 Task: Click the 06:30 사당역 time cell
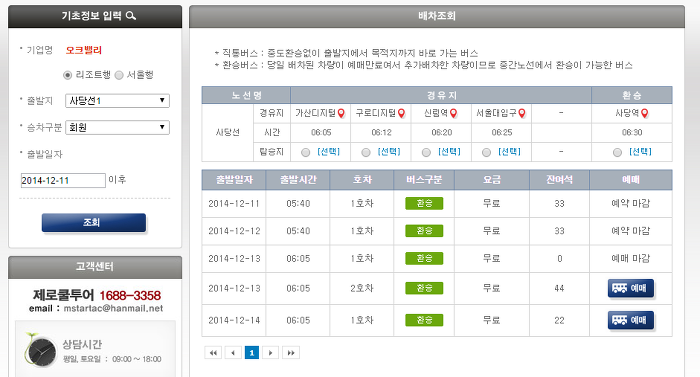click(632, 133)
